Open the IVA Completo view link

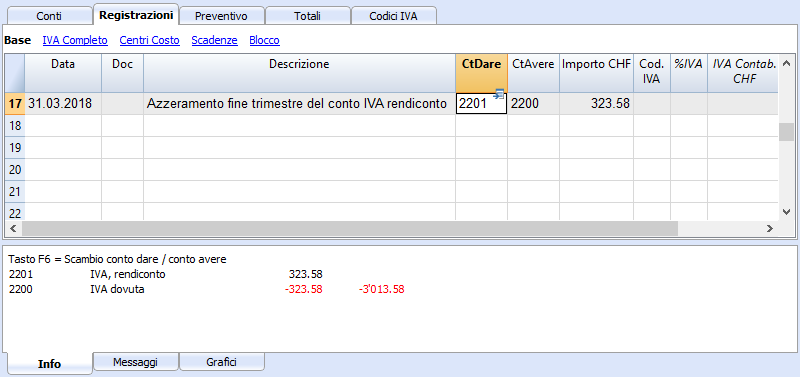[75, 40]
